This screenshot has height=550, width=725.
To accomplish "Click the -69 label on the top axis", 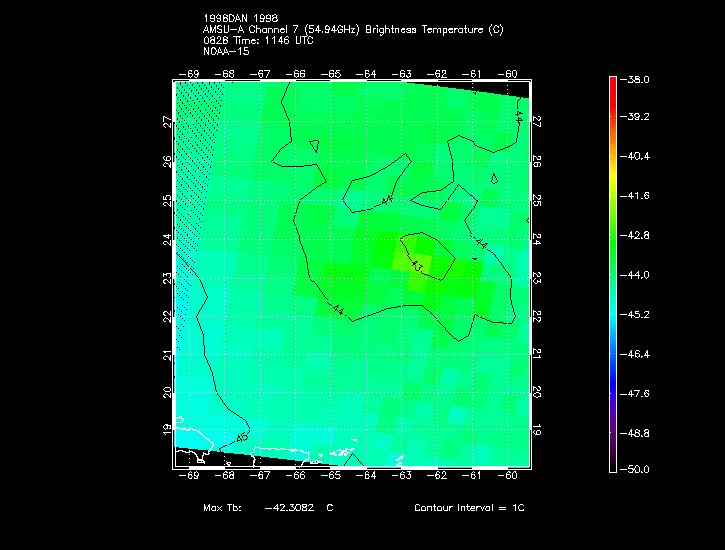I will 188,73.
